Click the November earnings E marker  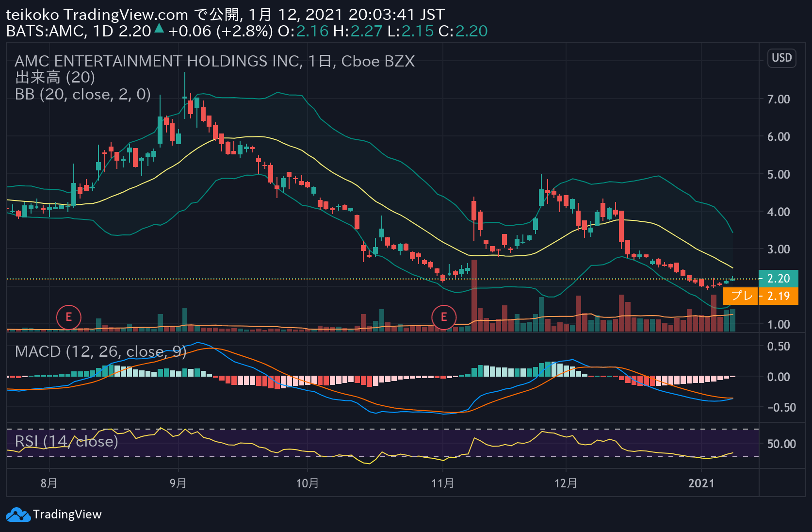click(443, 317)
